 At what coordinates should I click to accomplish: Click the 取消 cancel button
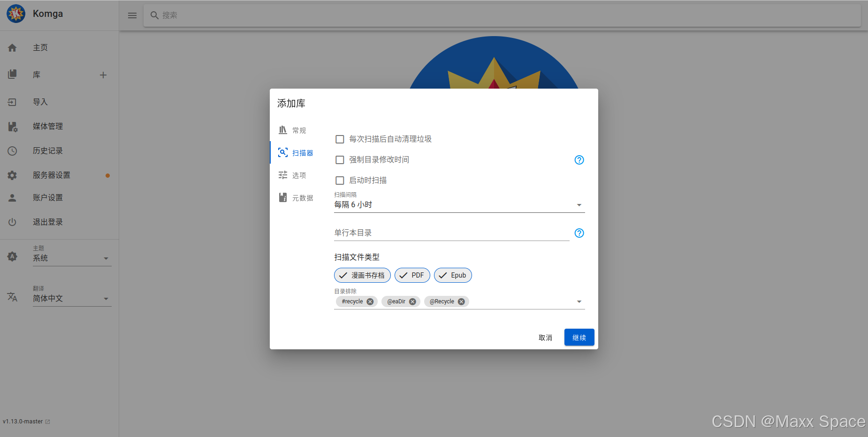coord(545,338)
